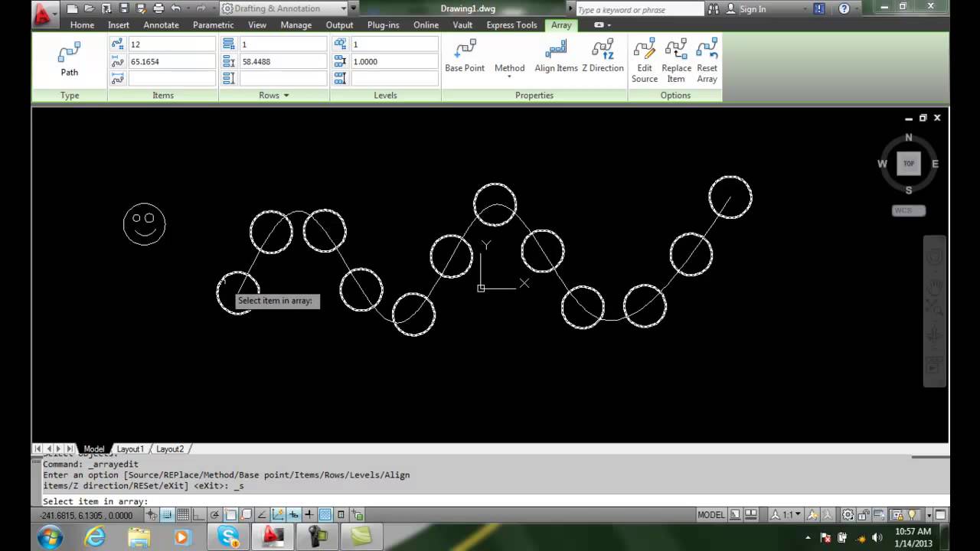Open the Parametric ribbon tab

pyautogui.click(x=213, y=25)
